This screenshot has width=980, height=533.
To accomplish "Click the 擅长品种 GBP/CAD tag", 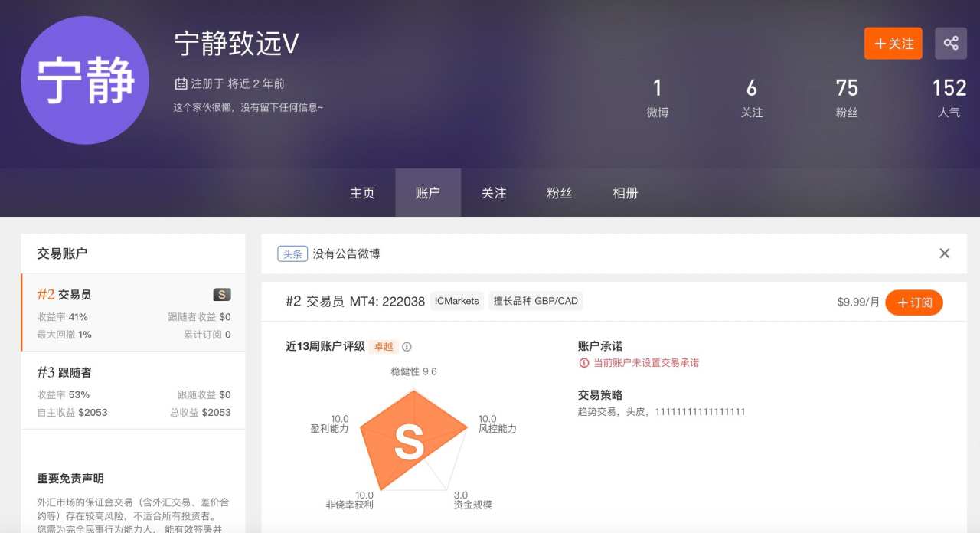I will click(536, 301).
